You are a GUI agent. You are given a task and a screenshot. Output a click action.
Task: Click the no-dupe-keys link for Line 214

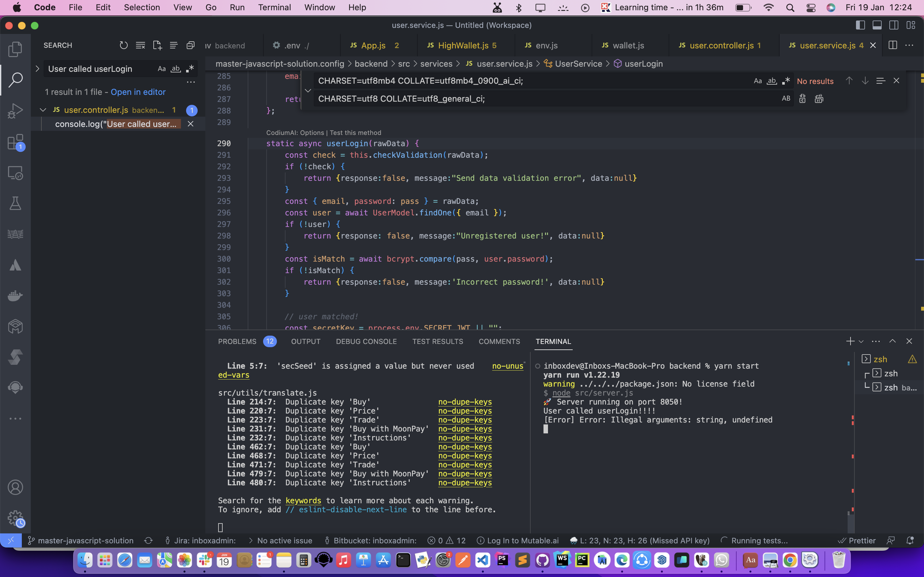tap(465, 402)
